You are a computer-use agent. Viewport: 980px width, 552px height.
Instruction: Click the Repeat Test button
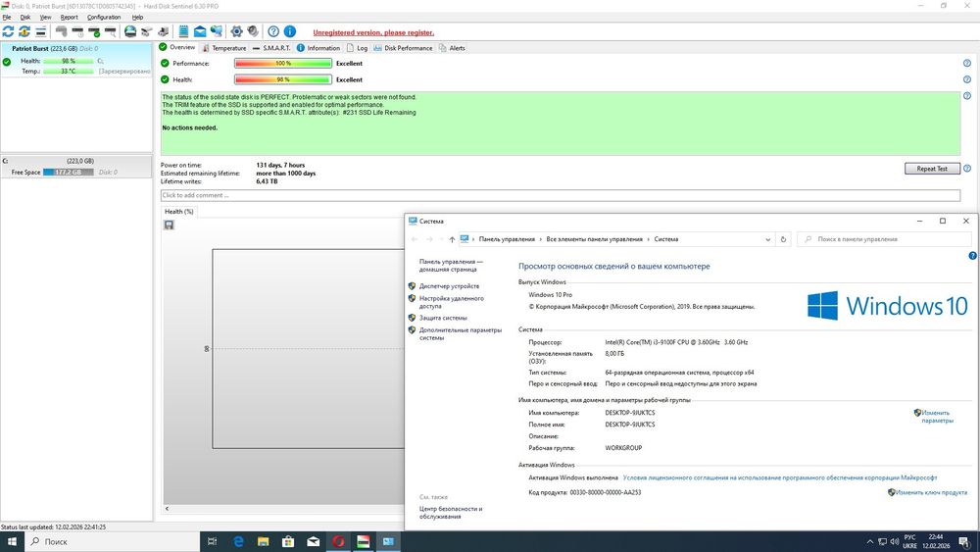pyautogui.click(x=932, y=169)
